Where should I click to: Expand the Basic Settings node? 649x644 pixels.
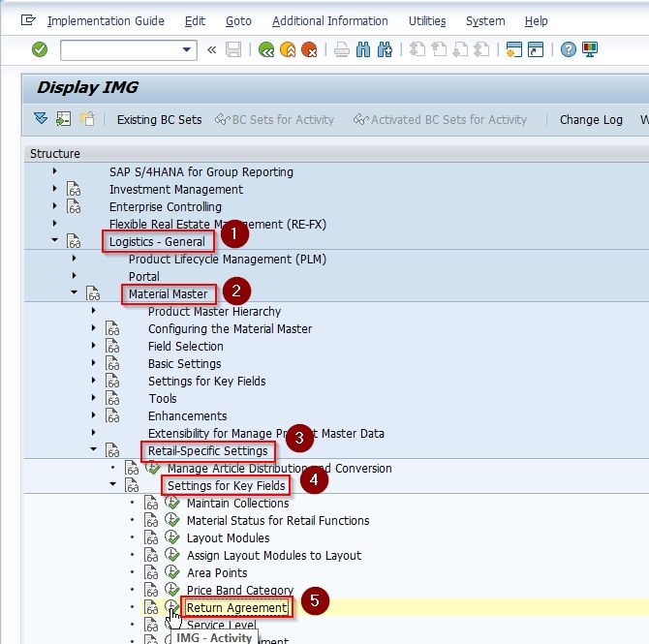94,362
